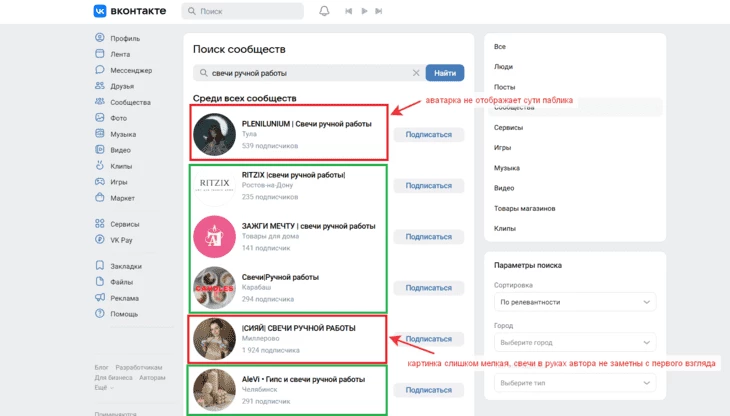Open the Выберите тип dropdown
Screen dimensions: 730x416
575,383
